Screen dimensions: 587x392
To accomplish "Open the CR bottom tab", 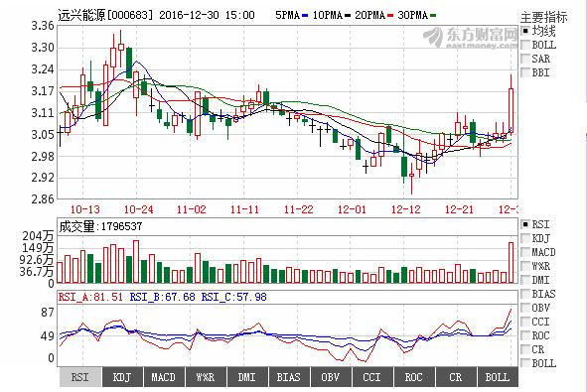I will click(x=456, y=377).
